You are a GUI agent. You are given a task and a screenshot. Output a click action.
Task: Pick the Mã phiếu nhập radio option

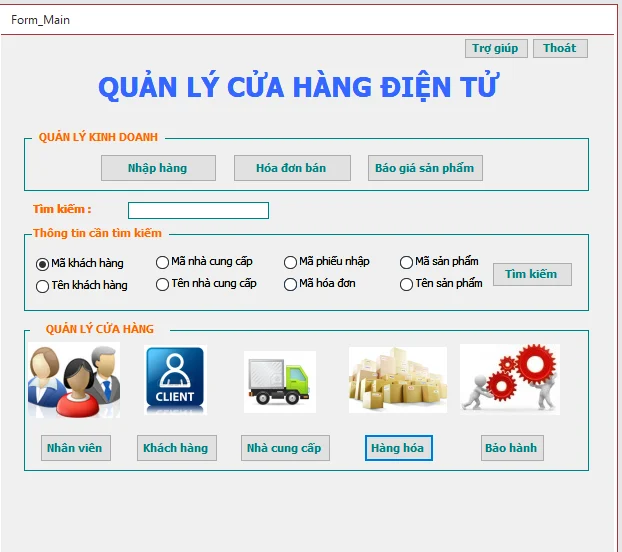[291, 262]
